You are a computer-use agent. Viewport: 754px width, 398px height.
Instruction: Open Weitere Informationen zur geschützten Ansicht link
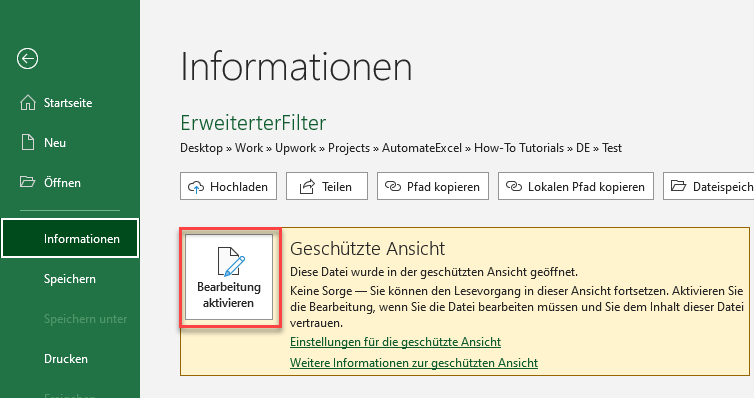coord(414,362)
